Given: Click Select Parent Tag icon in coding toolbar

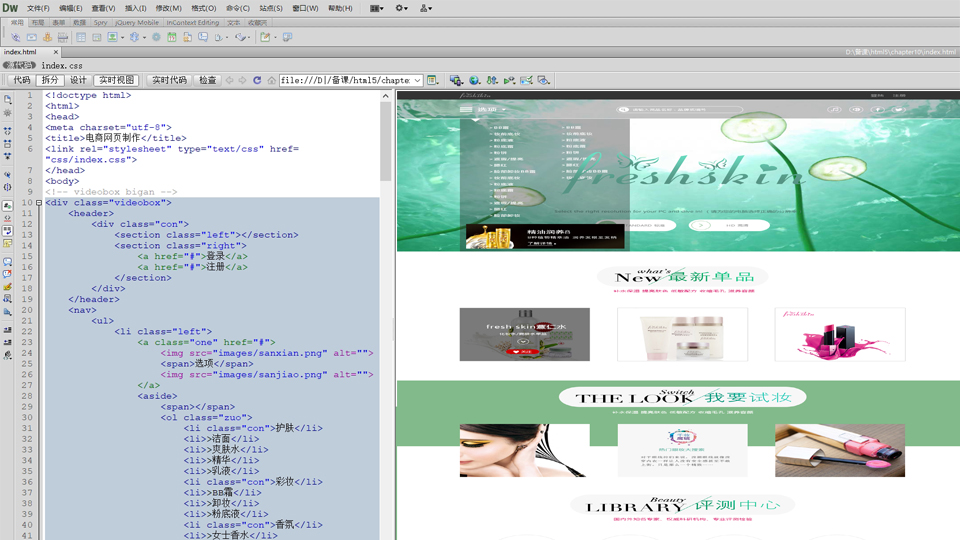Looking at the screenshot, I should (x=7, y=174).
